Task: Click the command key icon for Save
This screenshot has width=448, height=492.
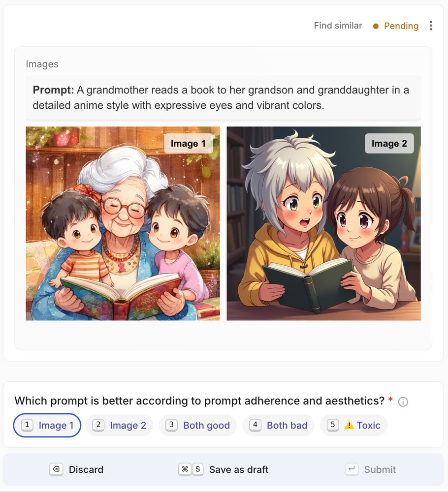Action: 185,469
